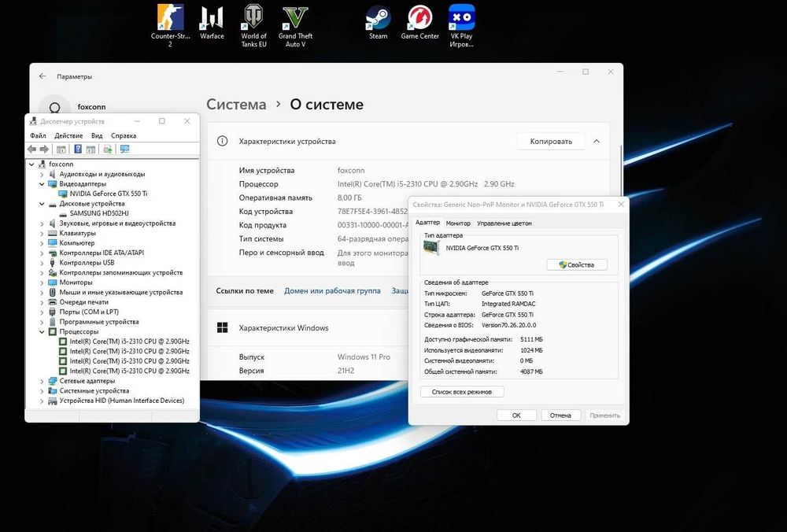The width and height of the screenshot is (787, 532).
Task: Switch to the Монитор tab
Action: point(458,224)
